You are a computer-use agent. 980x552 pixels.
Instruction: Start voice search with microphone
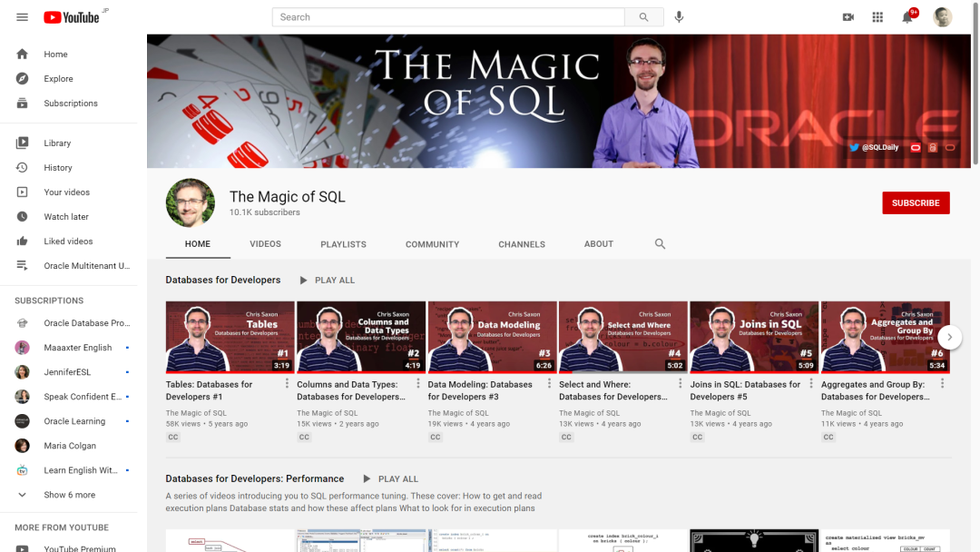[x=679, y=17]
